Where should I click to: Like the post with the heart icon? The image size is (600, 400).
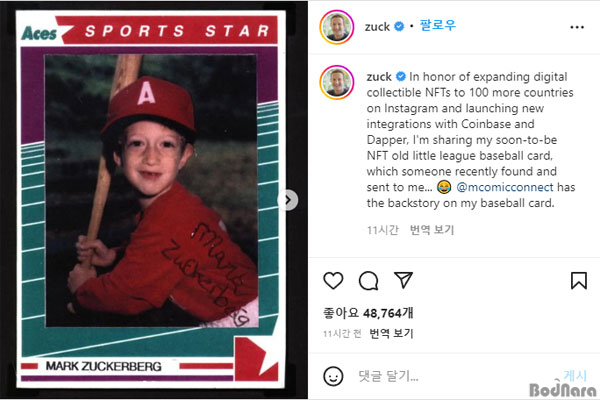333,281
